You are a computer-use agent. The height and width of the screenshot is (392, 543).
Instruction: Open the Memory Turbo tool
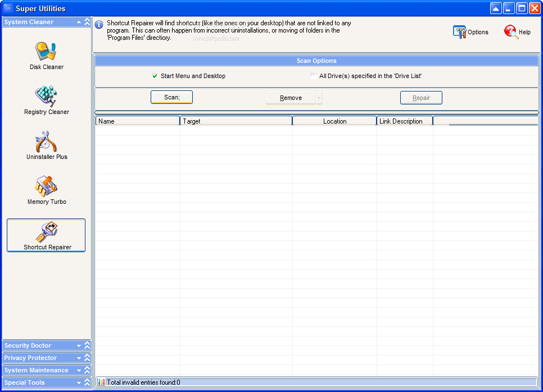[x=47, y=190]
